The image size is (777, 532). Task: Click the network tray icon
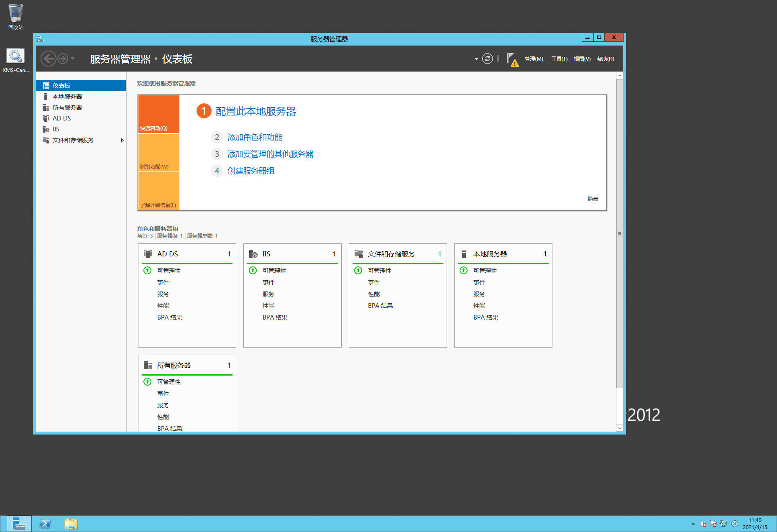click(x=723, y=524)
